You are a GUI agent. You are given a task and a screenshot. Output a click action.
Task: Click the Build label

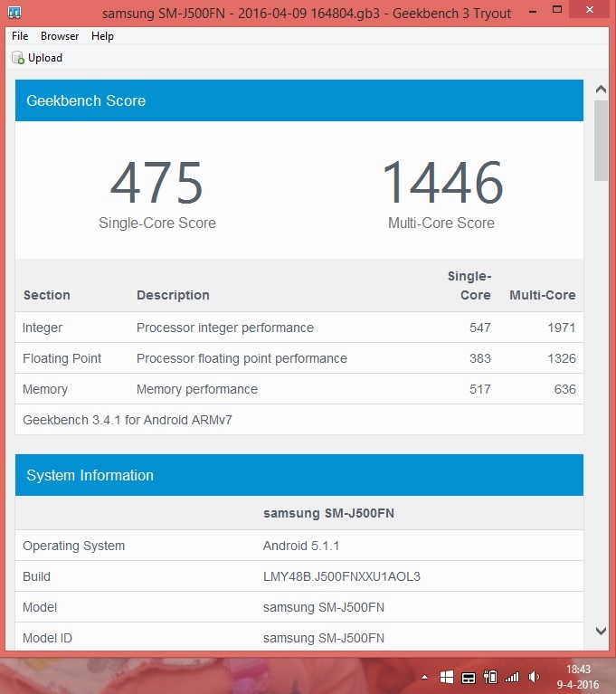[x=36, y=576]
